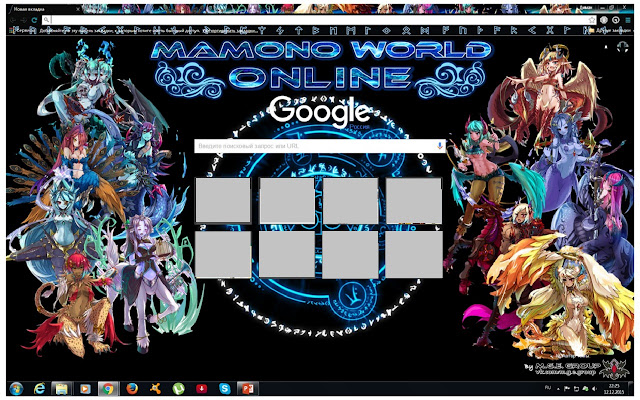
Task: Select the "Новая вкладка" tab
Action: click(43, 9)
